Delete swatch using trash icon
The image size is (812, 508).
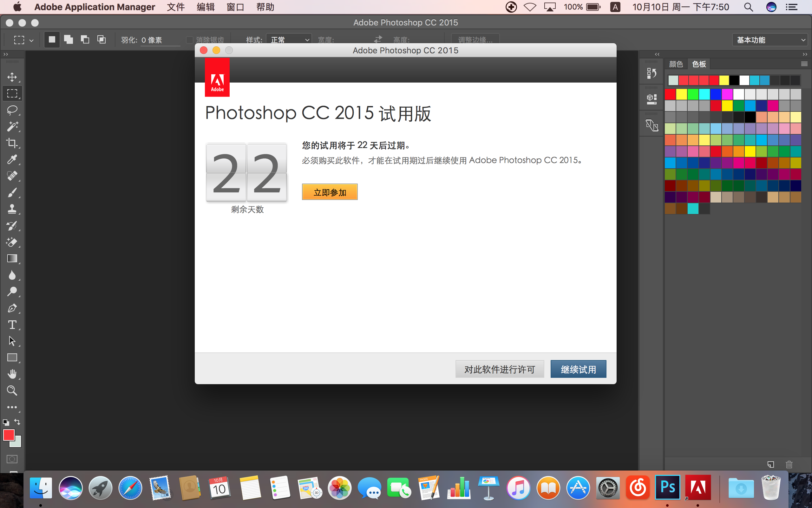coord(789,464)
